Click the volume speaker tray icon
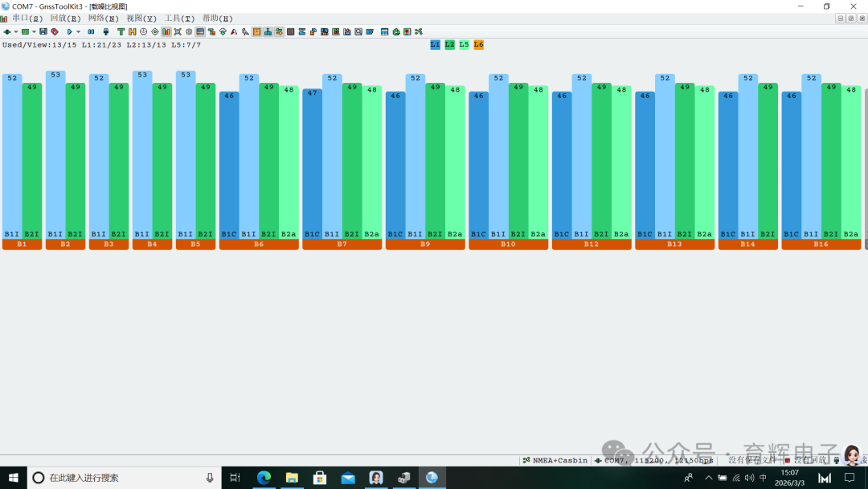 (750, 478)
